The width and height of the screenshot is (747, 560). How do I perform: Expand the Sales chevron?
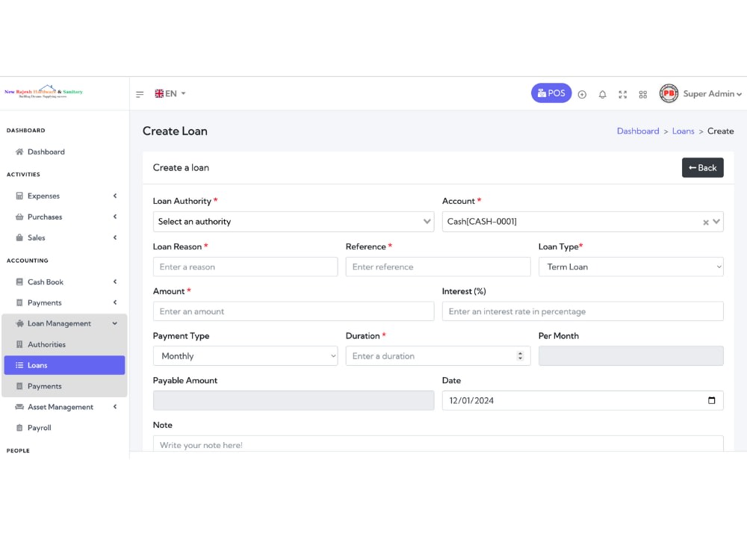[115, 237]
